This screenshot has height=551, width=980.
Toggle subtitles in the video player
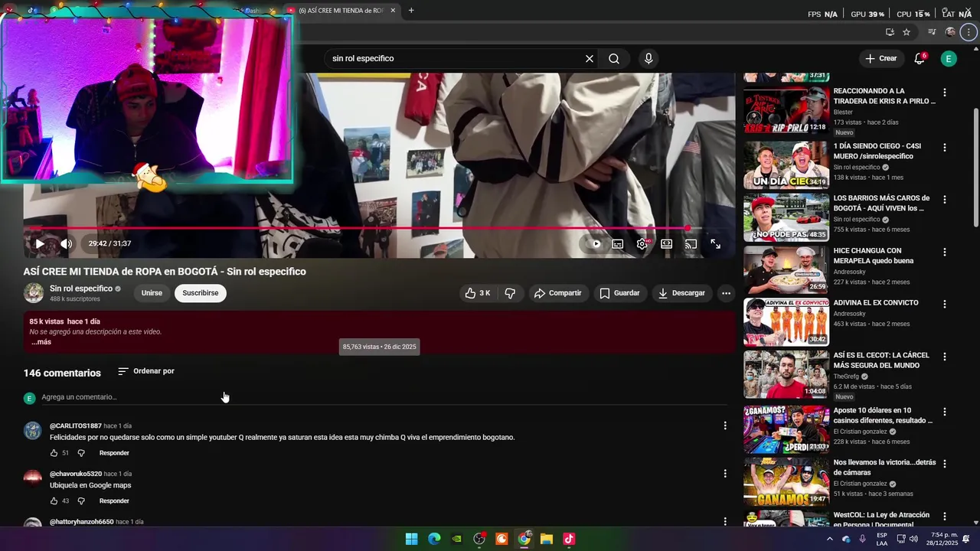tap(618, 244)
